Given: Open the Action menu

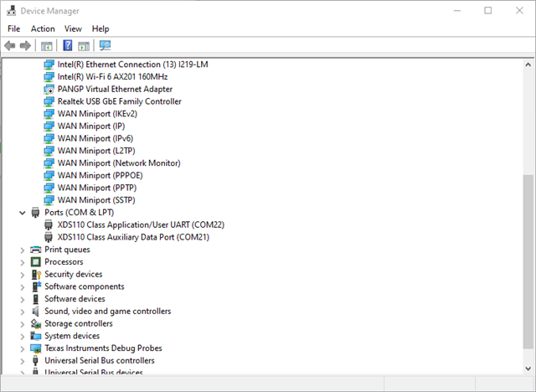Looking at the screenshot, I should 43,28.
